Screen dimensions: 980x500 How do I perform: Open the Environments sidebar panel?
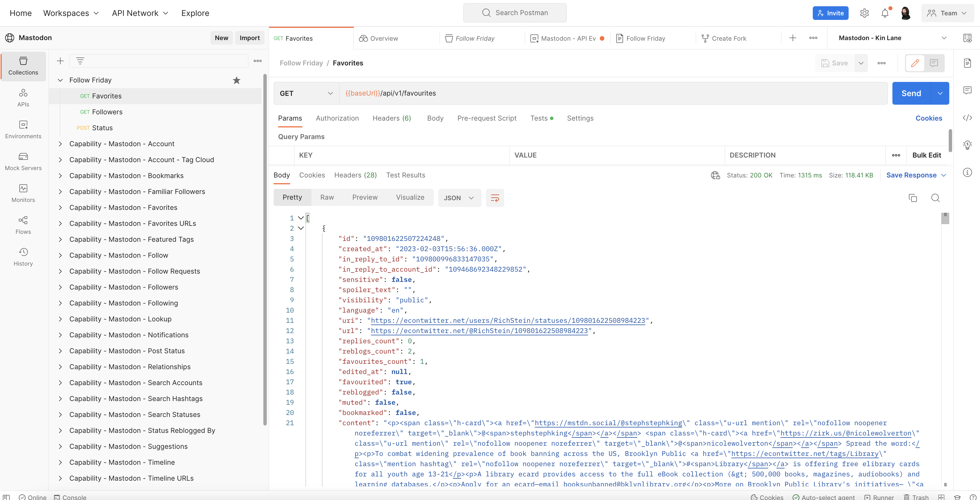coord(23,130)
